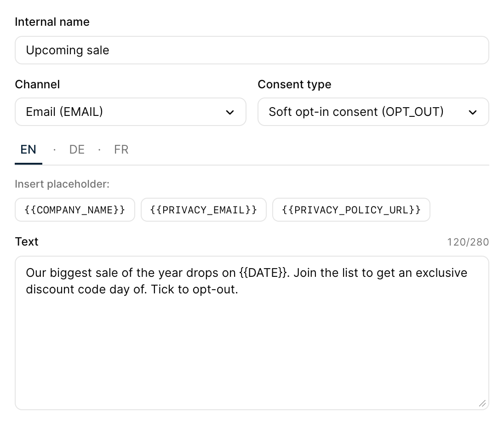Click the textarea resize handle

(x=482, y=403)
